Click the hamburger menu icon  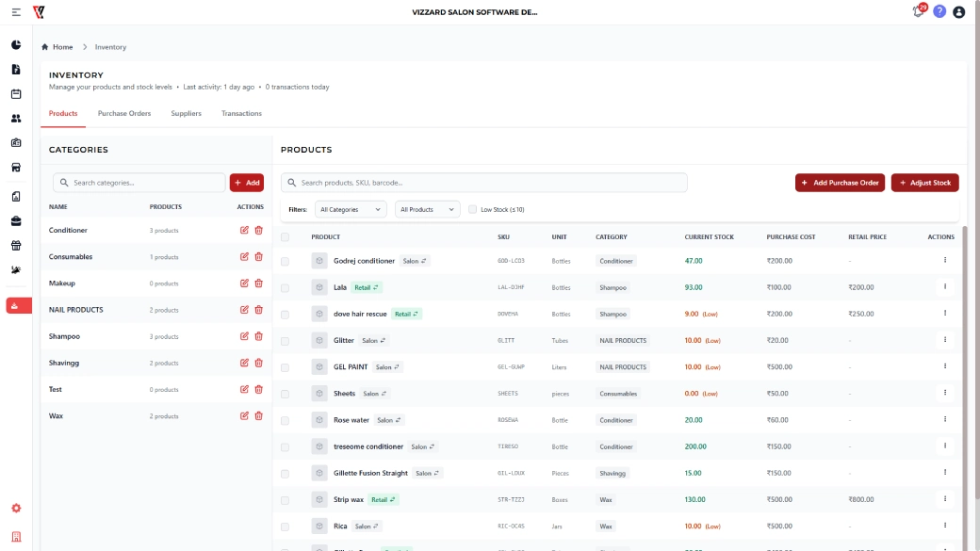pos(16,12)
